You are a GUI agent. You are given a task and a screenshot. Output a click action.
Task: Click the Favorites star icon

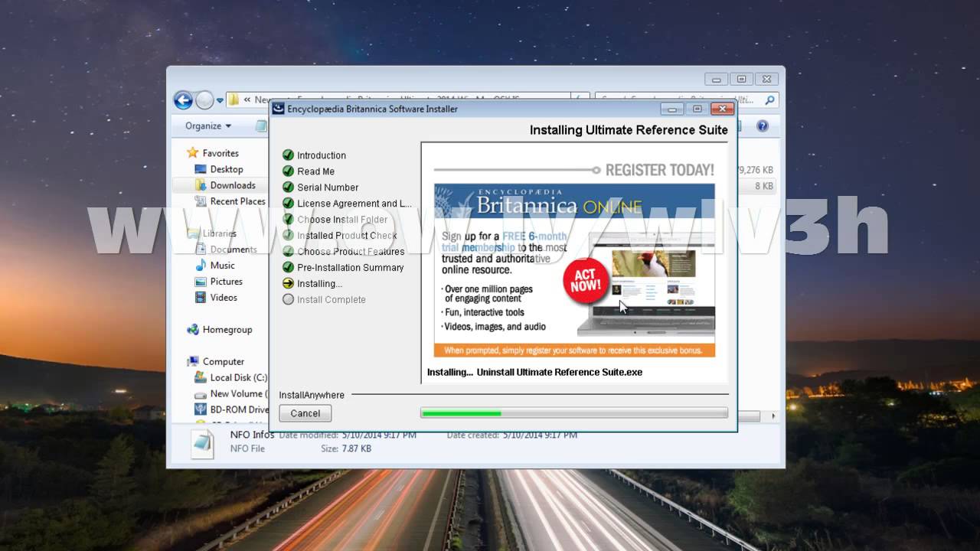pos(193,153)
